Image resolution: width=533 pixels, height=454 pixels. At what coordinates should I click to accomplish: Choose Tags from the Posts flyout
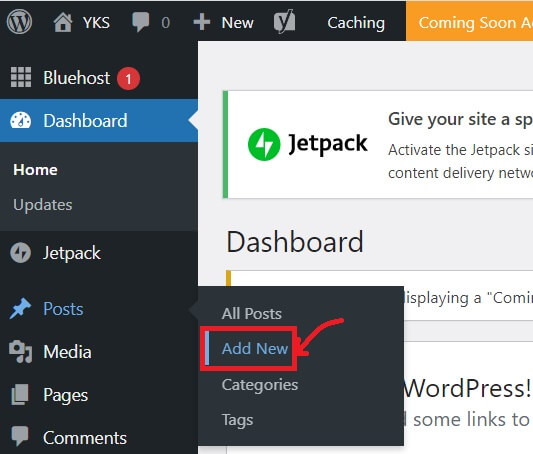point(237,420)
